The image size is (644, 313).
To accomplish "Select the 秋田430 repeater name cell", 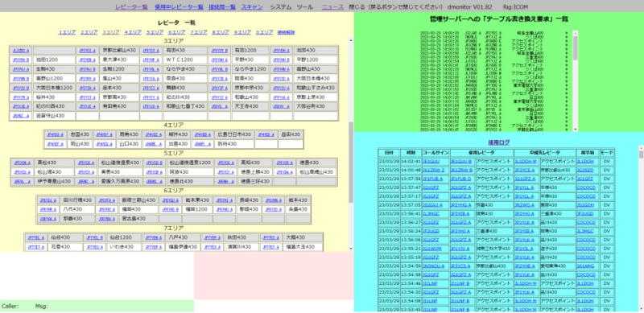I will [242, 238].
